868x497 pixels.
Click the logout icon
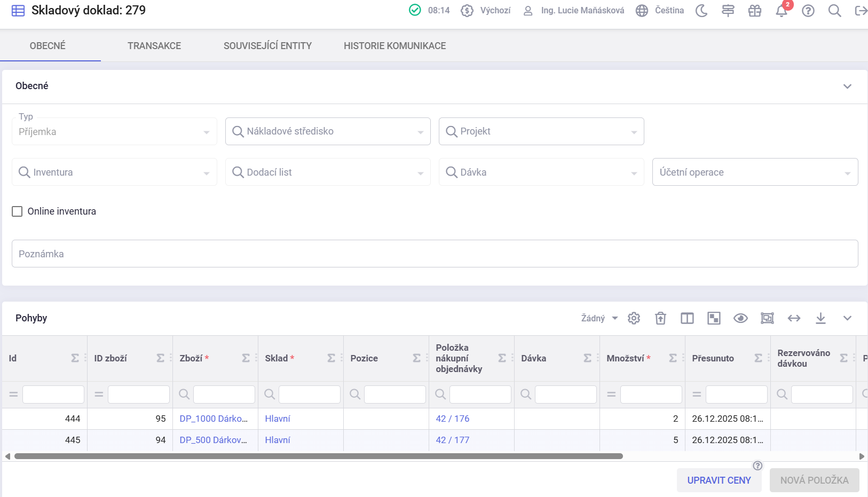tap(861, 11)
